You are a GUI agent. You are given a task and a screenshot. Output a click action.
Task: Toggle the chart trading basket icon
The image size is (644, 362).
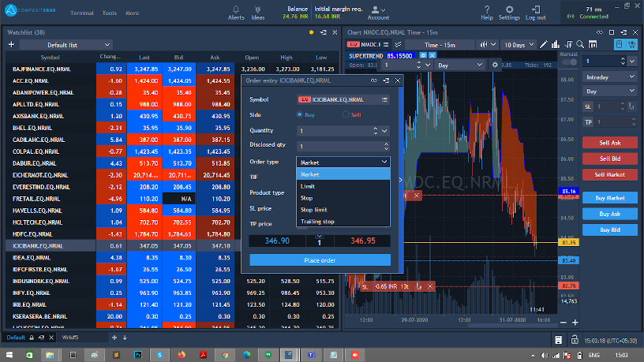coord(631,44)
